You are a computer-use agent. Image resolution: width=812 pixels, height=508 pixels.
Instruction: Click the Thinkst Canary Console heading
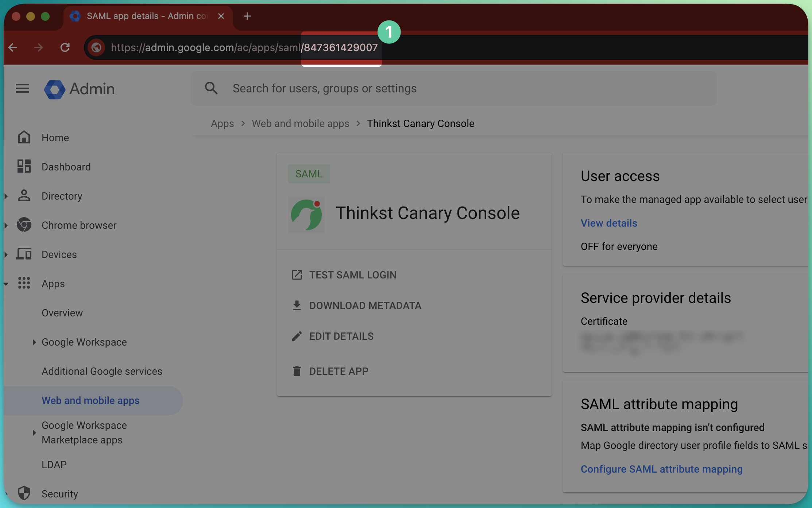[x=427, y=213]
